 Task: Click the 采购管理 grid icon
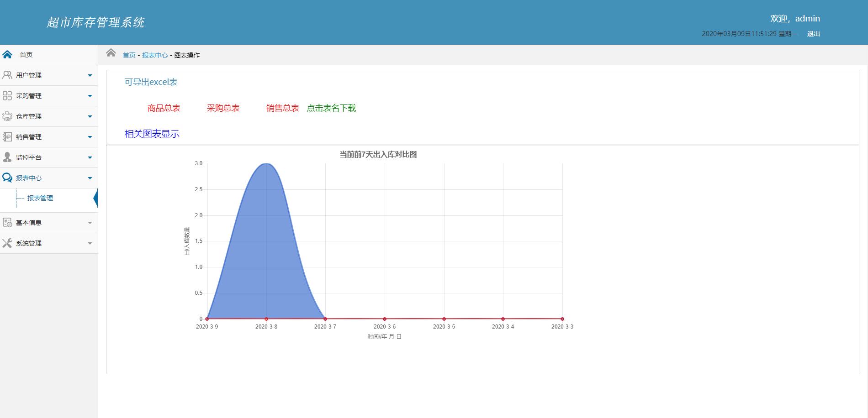(7, 95)
